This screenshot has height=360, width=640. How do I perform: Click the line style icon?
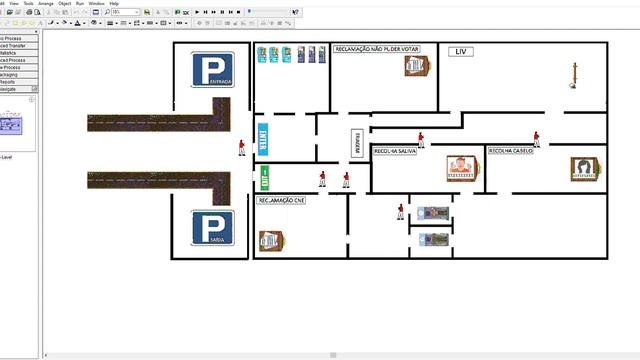[x=123, y=23]
